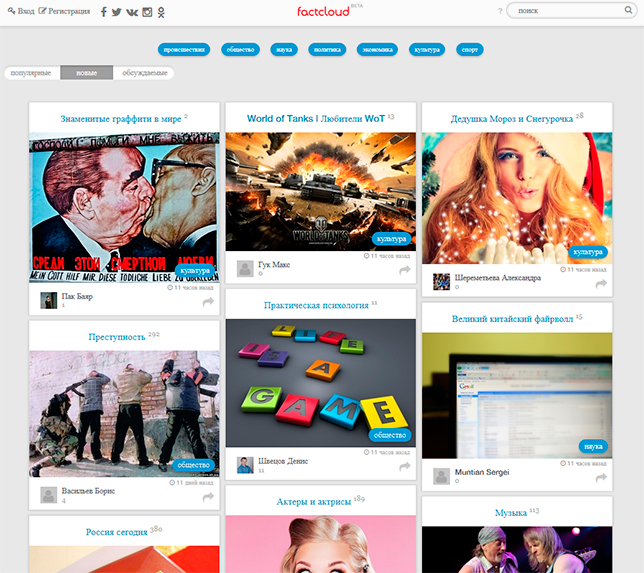Screen dimensions: 644x573
Task: Open the Facebook social icon
Action: (104, 12)
